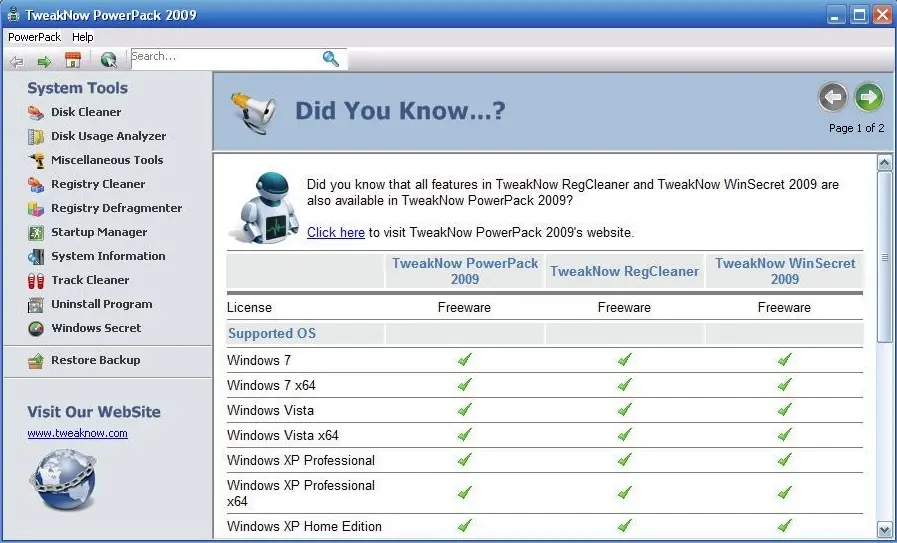
Task: Click Freeware under TweakNow RegCleaner
Action: [x=624, y=308]
